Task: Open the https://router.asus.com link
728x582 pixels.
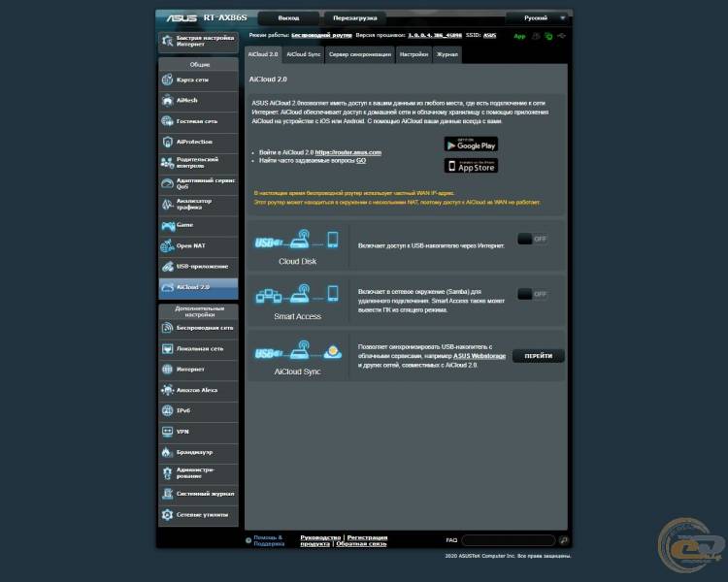Action: (x=348, y=152)
